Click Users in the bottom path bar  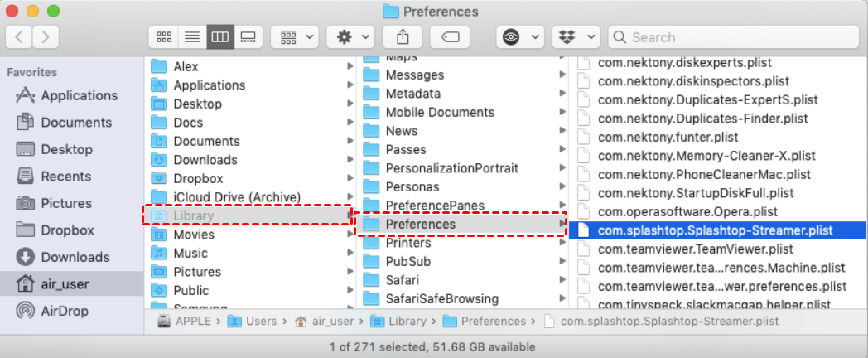(259, 322)
